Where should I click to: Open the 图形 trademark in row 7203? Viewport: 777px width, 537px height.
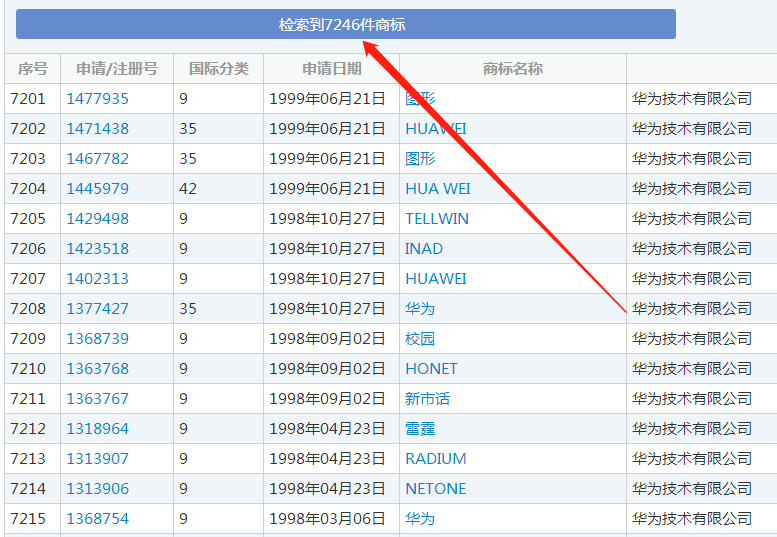click(420, 159)
